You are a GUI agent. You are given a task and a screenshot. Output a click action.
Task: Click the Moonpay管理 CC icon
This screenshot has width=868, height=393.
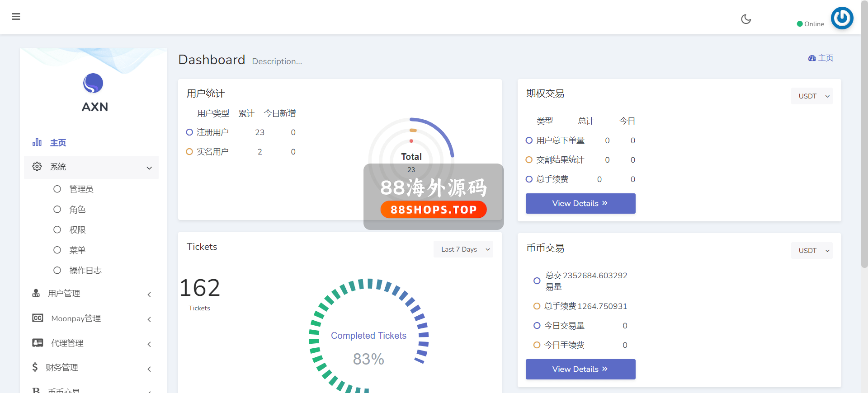point(38,318)
